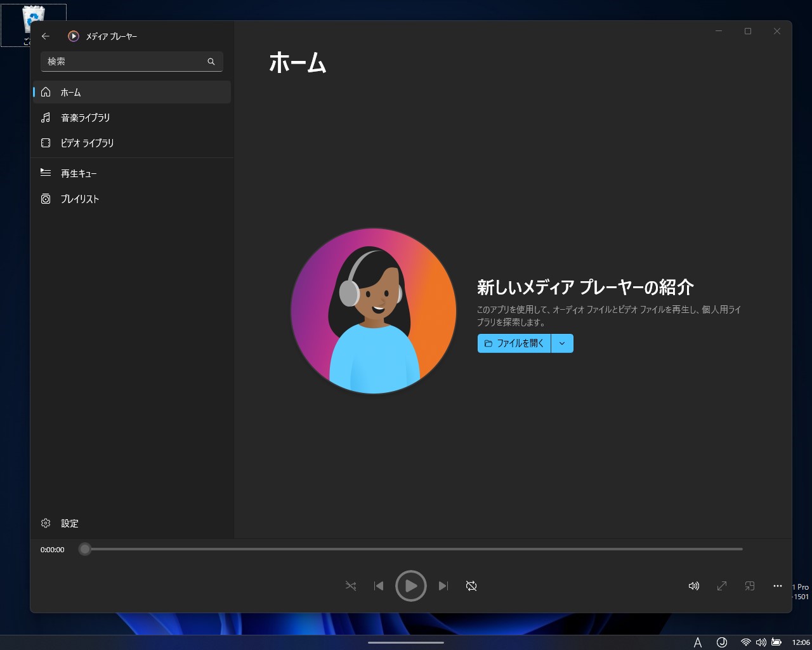Image resolution: width=812 pixels, height=650 pixels.
Task: Skip to the next track
Action: (443, 586)
